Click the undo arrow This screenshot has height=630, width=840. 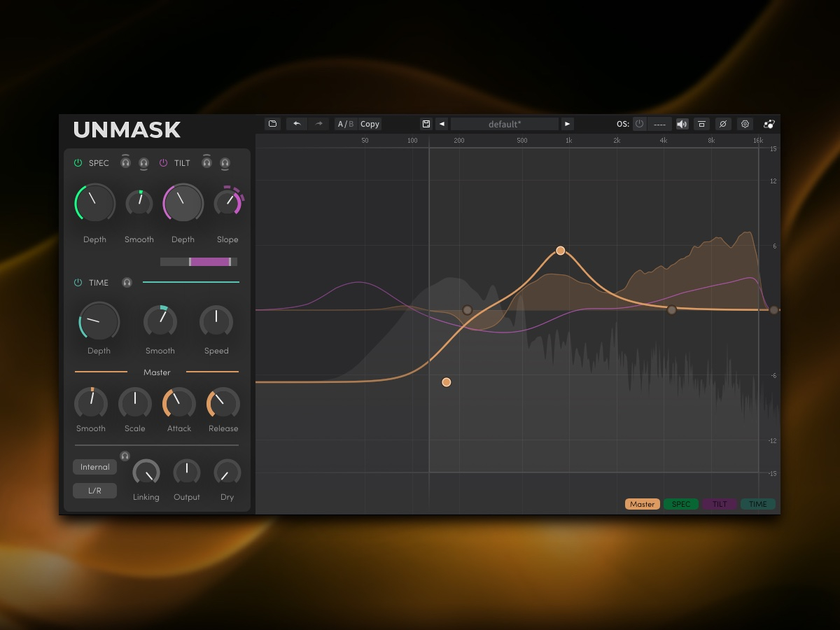(x=297, y=124)
